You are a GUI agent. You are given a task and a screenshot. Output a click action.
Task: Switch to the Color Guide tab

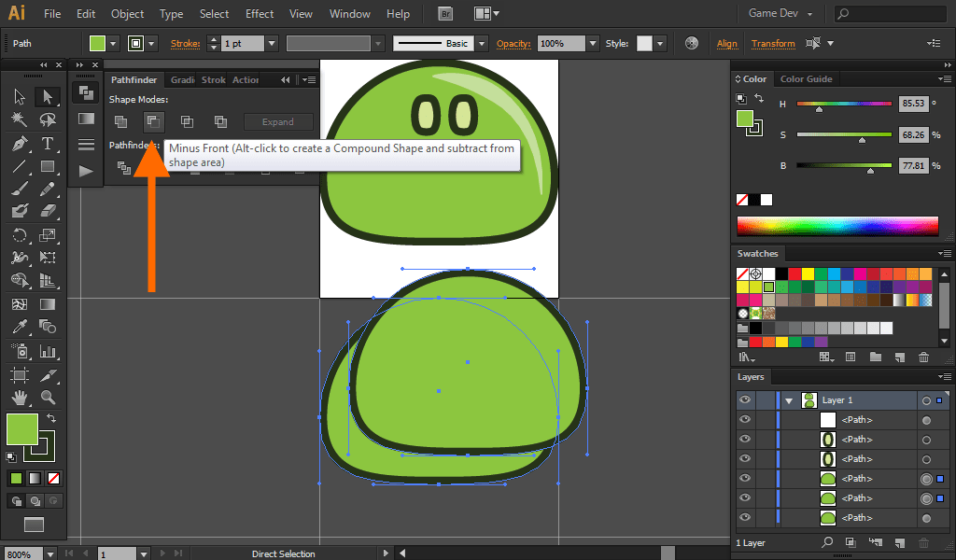click(806, 79)
